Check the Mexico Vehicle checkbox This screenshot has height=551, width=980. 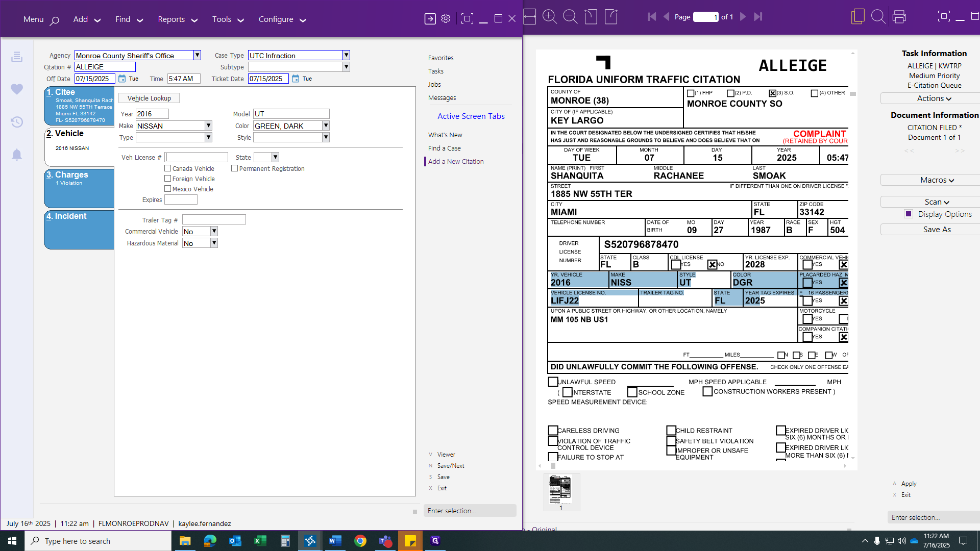[167, 188]
